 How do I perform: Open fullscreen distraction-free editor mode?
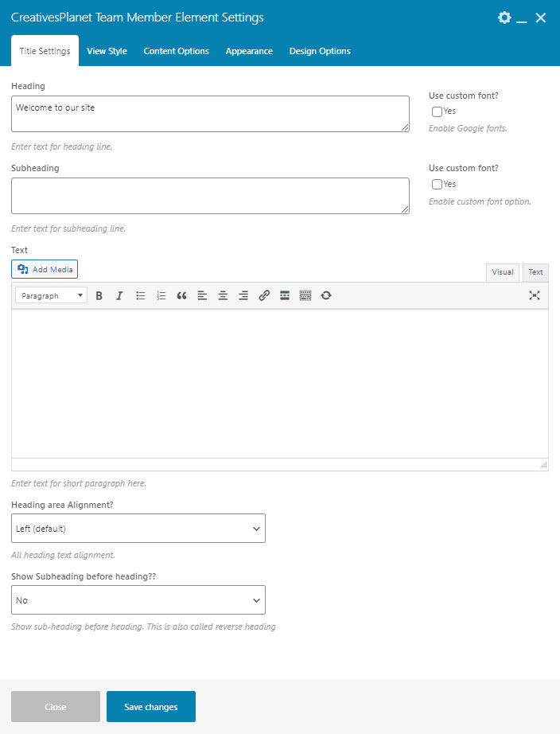pyautogui.click(x=535, y=295)
